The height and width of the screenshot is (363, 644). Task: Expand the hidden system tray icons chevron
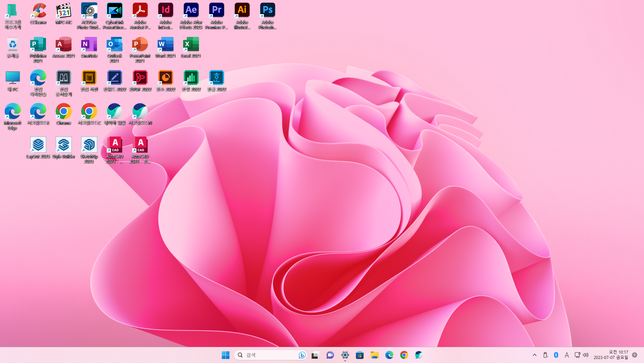coord(535,355)
